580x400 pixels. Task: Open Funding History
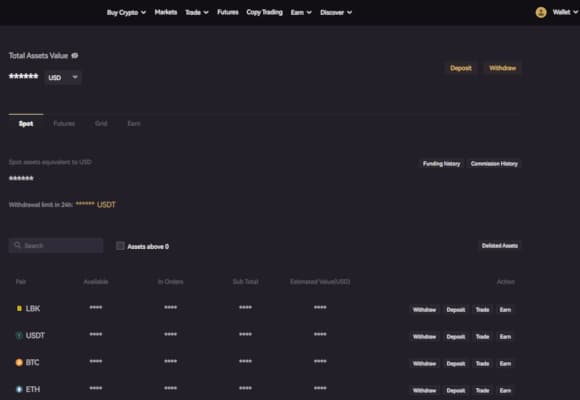coord(441,164)
